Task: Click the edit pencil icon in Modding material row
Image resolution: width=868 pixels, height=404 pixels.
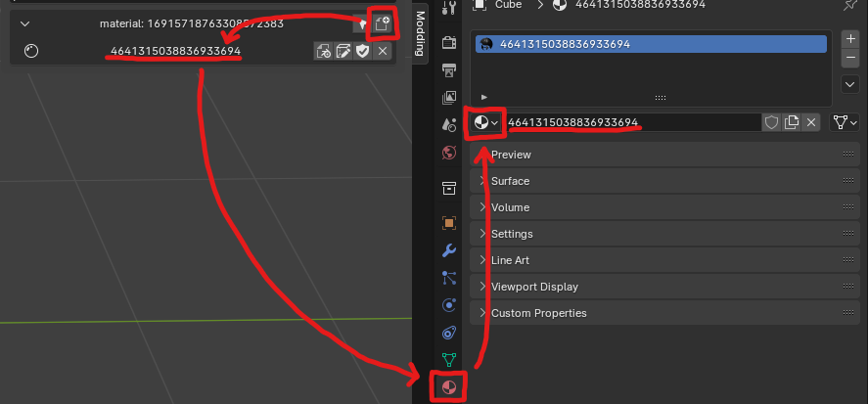Action: pyautogui.click(x=343, y=52)
